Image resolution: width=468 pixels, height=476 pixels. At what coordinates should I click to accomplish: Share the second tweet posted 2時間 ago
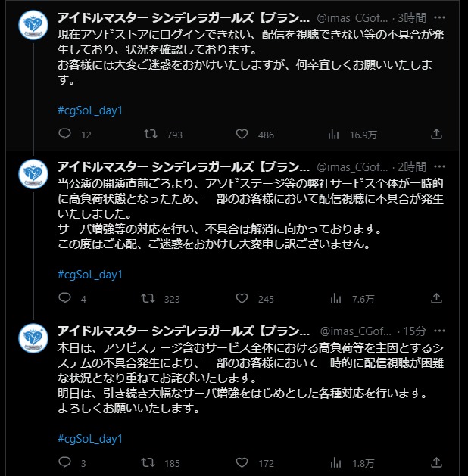(x=436, y=298)
